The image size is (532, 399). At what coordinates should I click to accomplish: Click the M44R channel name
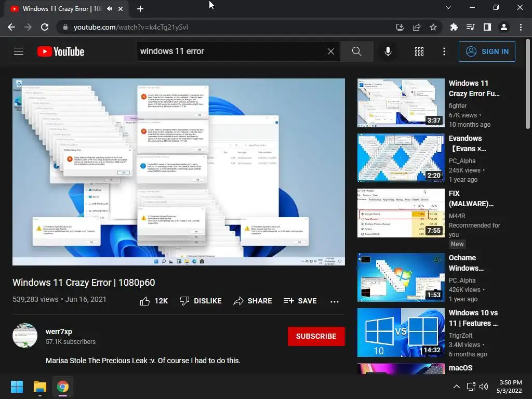(457, 216)
